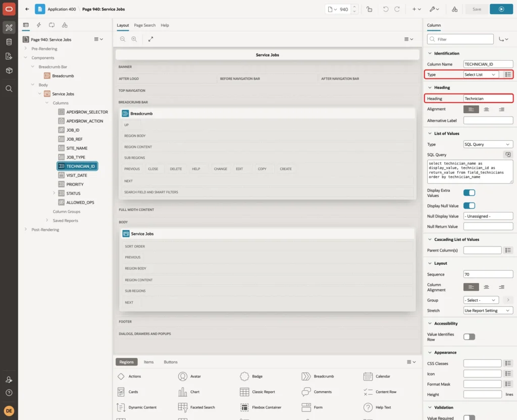Run the page with the play button

coord(501,9)
